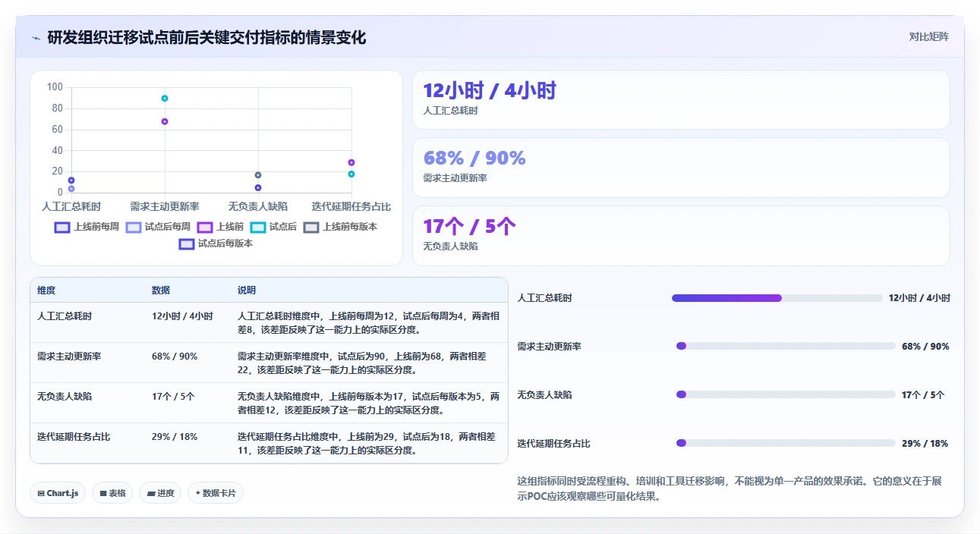Click the 无负责人缺陷 progress bar

(x=786, y=394)
